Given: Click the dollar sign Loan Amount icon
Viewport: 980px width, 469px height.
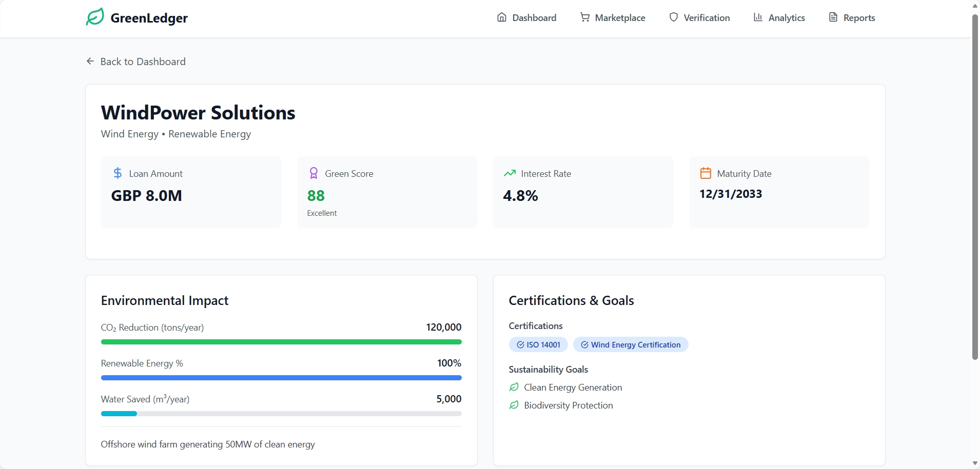Looking at the screenshot, I should coord(117,173).
